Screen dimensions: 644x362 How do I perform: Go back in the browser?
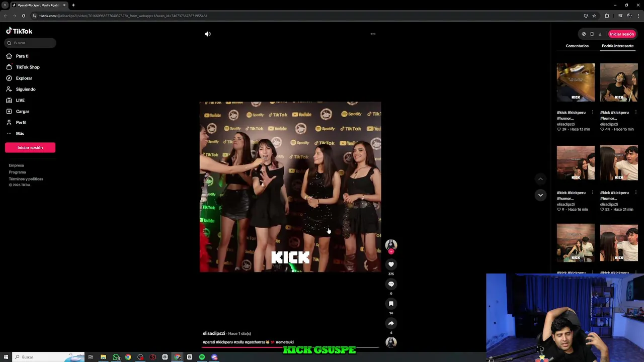pyautogui.click(x=6, y=16)
